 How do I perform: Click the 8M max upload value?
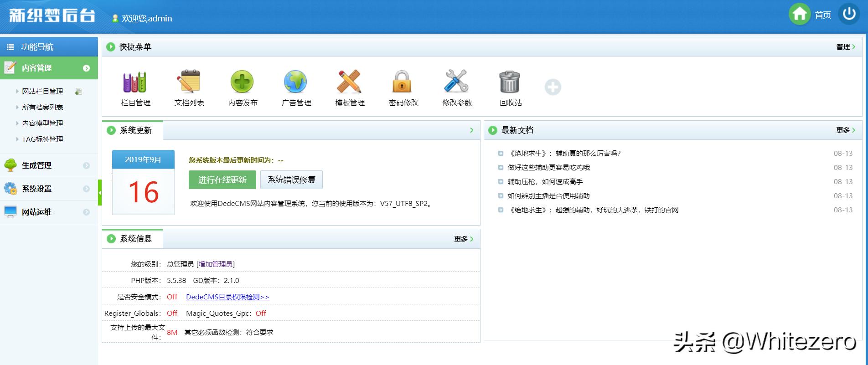(172, 333)
